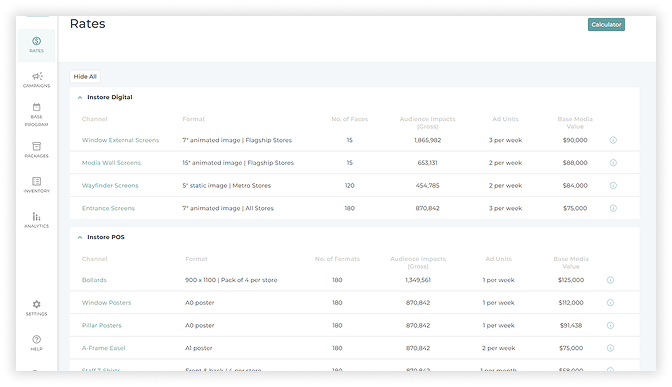Click info icon for Entrance Screens row

613,208
